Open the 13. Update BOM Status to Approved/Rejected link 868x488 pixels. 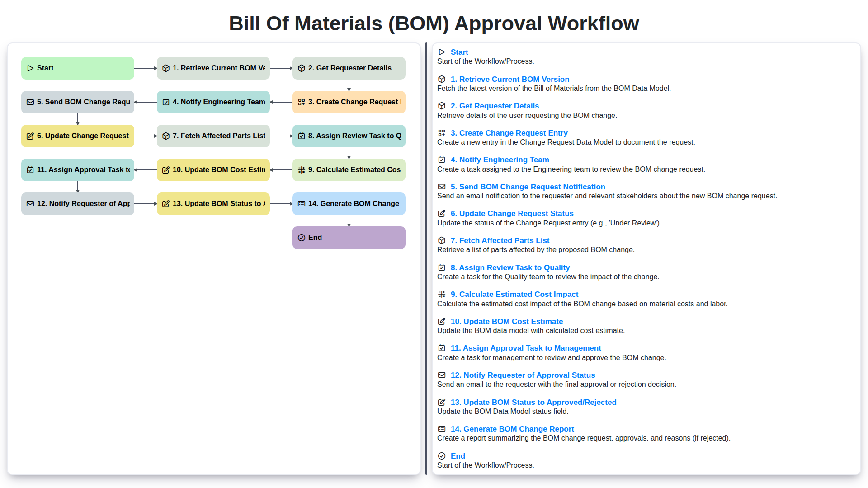(x=533, y=402)
